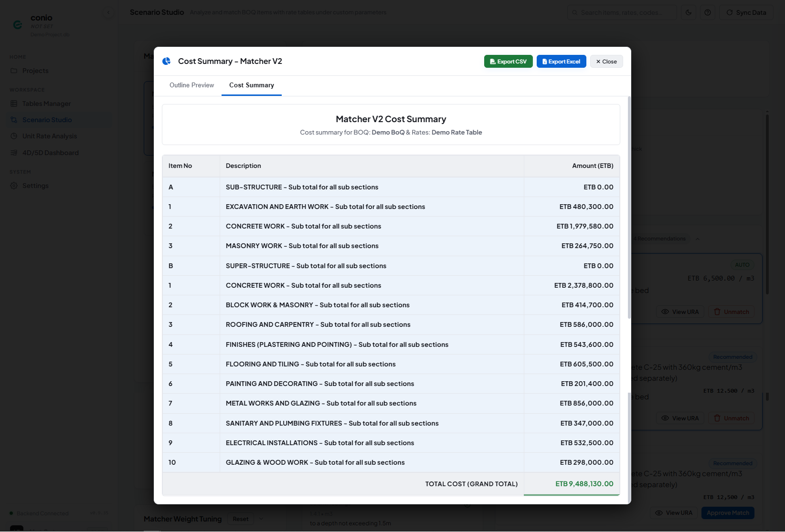
Task: Select the SUB-STRUCTURE sub total row
Action: tap(391, 187)
